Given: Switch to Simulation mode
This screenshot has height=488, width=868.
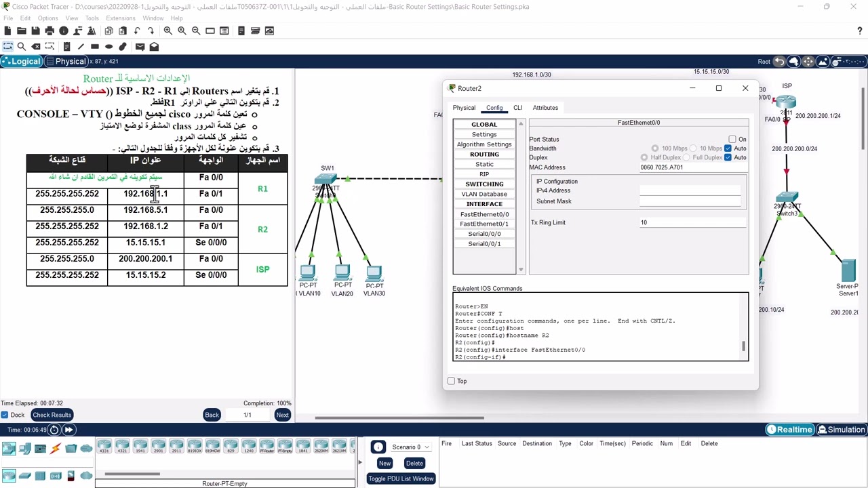Looking at the screenshot, I should [842, 430].
